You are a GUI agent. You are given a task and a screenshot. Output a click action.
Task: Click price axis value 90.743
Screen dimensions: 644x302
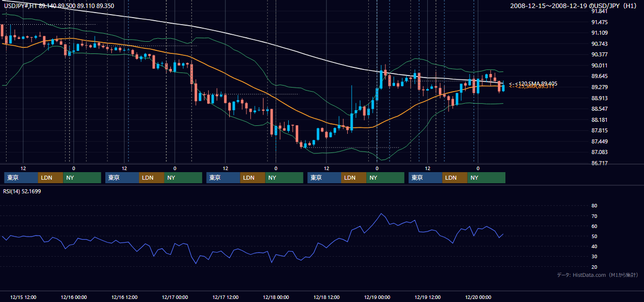599,44
